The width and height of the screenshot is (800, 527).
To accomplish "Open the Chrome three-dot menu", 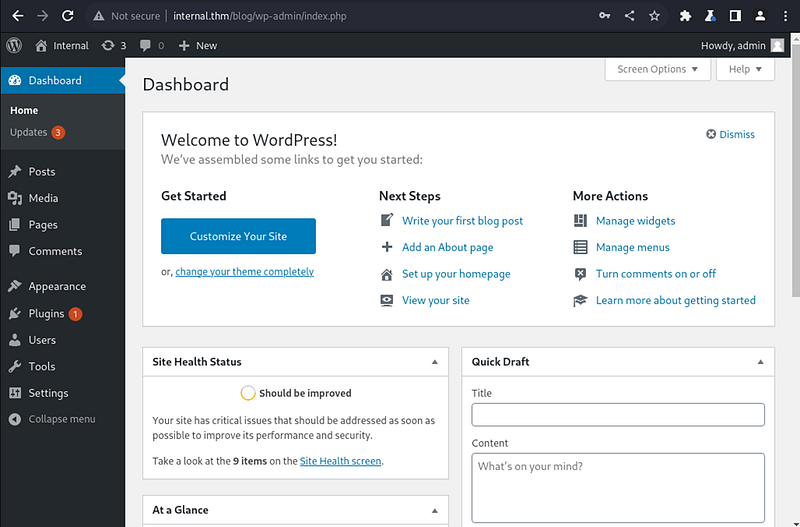I will (x=785, y=16).
